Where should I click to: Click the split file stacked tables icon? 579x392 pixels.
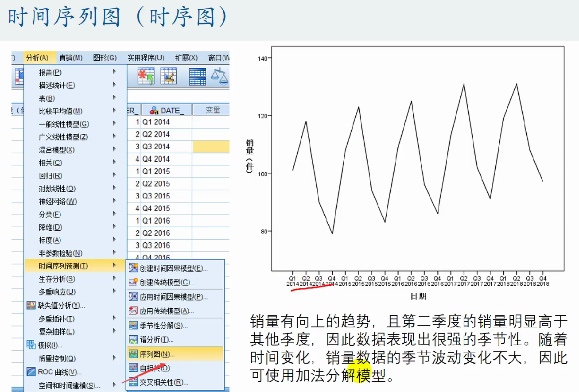[198, 76]
